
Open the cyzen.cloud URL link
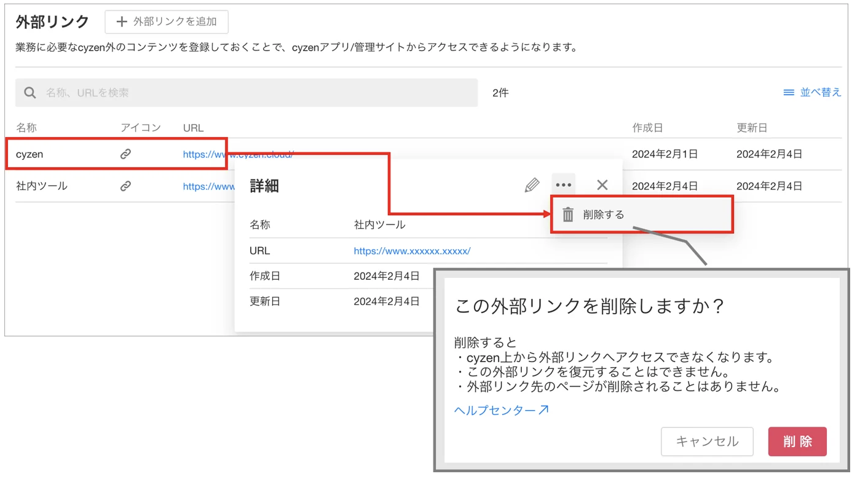(x=238, y=154)
